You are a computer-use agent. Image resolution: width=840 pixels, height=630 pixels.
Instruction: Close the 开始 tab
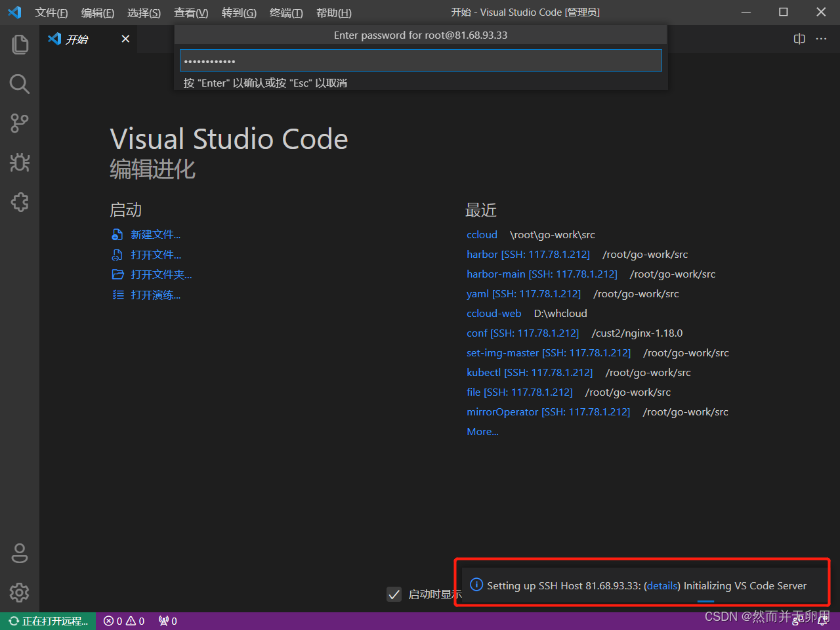[125, 39]
